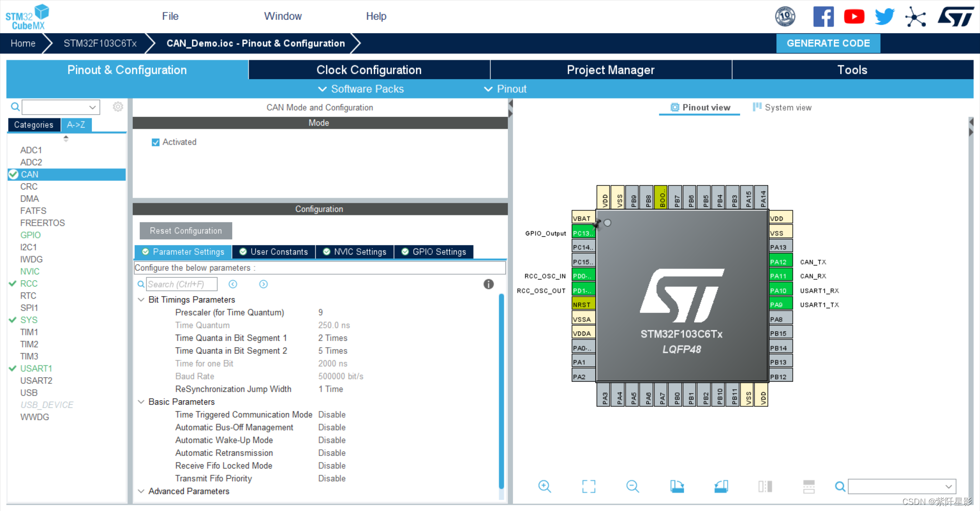This screenshot has width=980, height=511.
Task: Zoom out on the pinout view
Action: [x=632, y=486]
